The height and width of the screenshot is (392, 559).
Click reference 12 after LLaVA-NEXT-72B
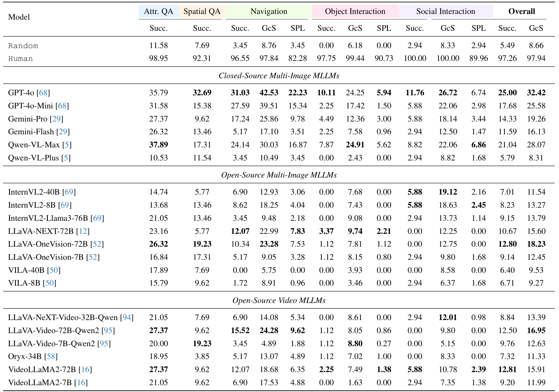(83, 231)
